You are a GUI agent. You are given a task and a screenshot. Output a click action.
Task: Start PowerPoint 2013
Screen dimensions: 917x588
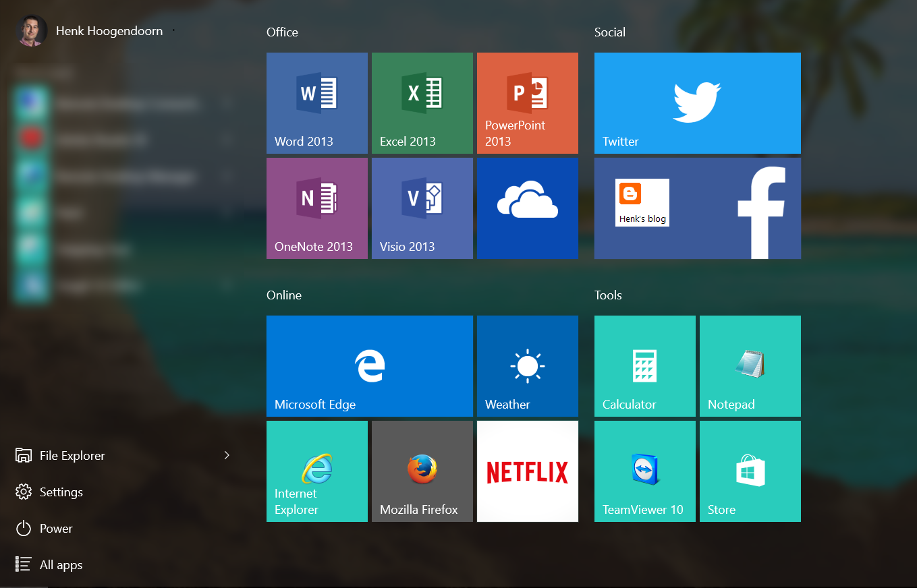pos(527,102)
